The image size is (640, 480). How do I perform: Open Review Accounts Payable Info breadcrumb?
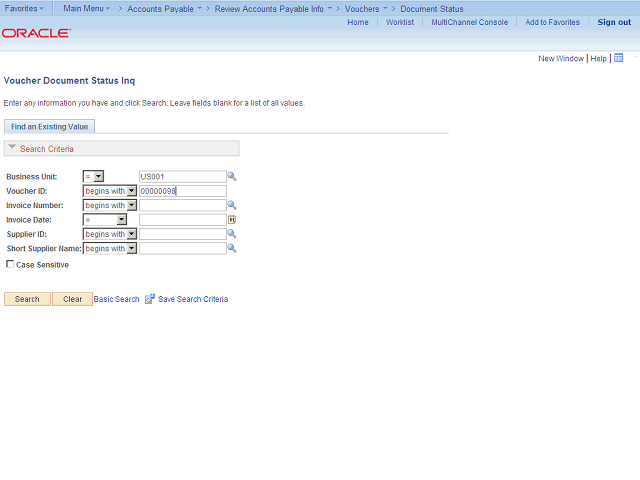(x=273, y=9)
